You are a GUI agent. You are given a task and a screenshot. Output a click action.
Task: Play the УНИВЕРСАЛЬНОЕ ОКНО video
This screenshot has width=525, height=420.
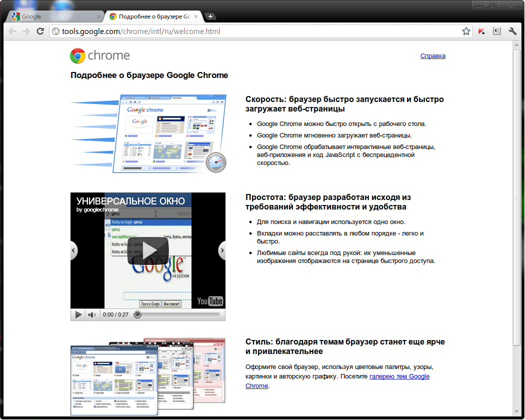pos(148,250)
